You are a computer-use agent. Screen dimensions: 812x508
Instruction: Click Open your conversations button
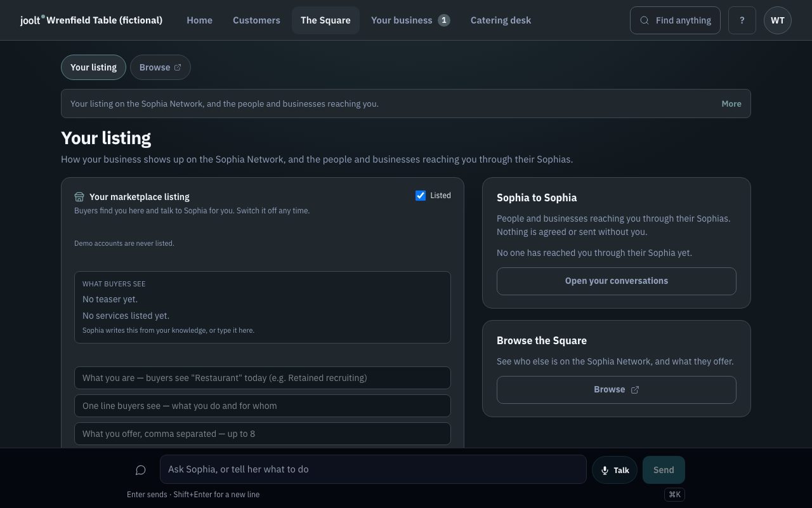coord(617,281)
